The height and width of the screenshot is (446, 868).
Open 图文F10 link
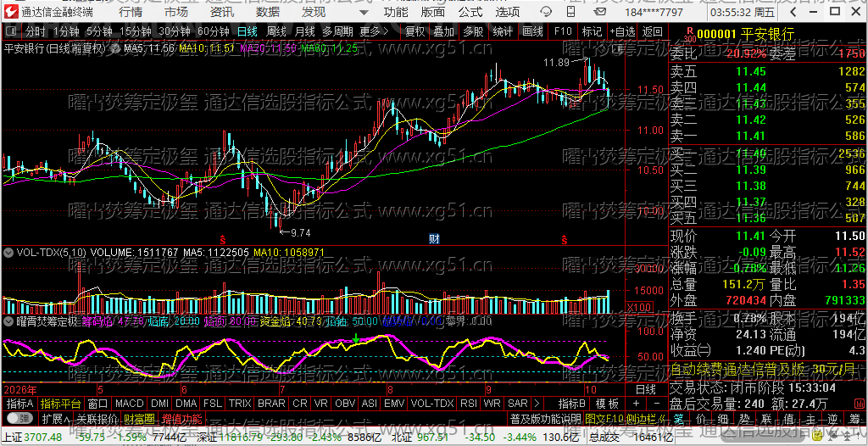[x=604, y=418]
